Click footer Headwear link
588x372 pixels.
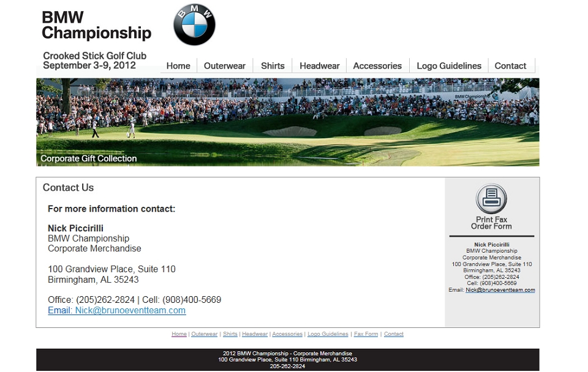pos(255,334)
